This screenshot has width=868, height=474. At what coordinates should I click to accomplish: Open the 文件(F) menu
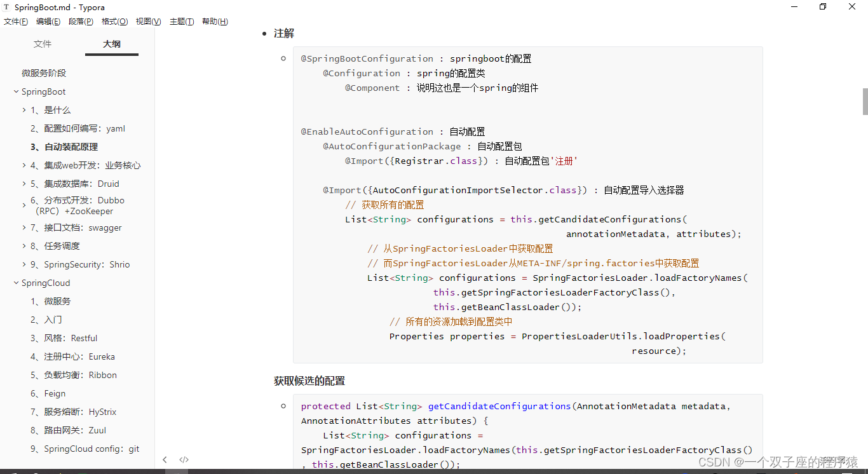point(16,22)
